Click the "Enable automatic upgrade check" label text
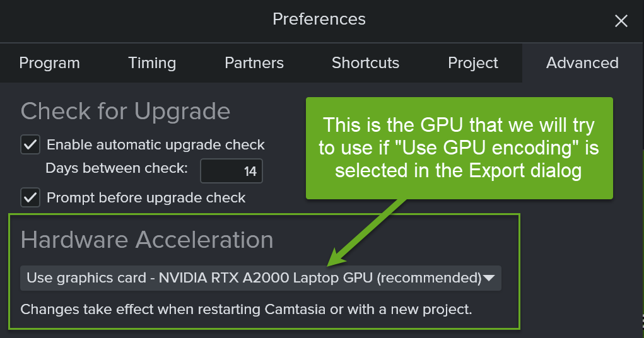The image size is (644, 338). point(156,144)
